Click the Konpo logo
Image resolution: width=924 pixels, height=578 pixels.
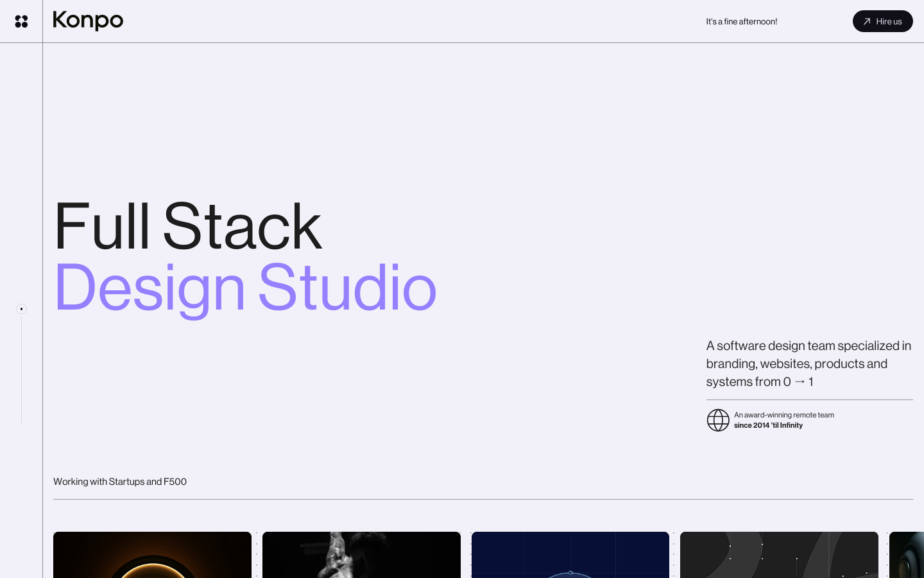(88, 21)
